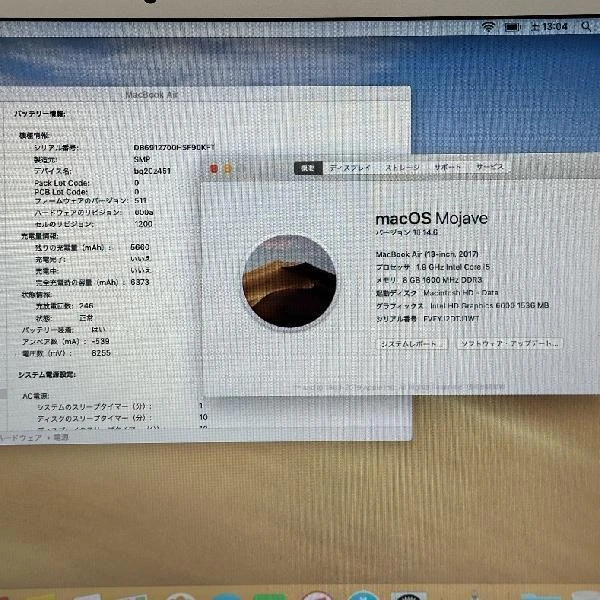Minimize the About This Mac window
The image size is (600, 600).
click(228, 168)
